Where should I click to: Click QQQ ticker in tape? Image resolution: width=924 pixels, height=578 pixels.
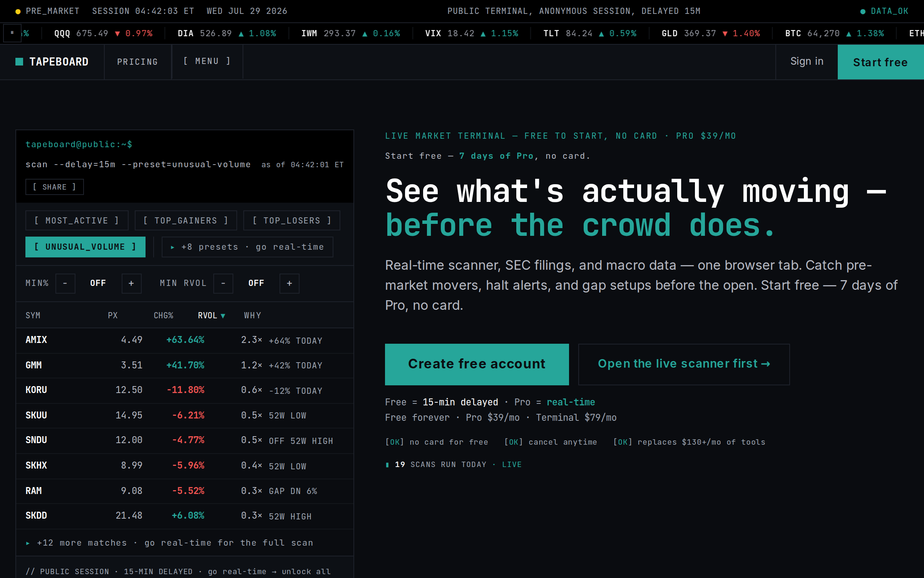pyautogui.click(x=104, y=34)
